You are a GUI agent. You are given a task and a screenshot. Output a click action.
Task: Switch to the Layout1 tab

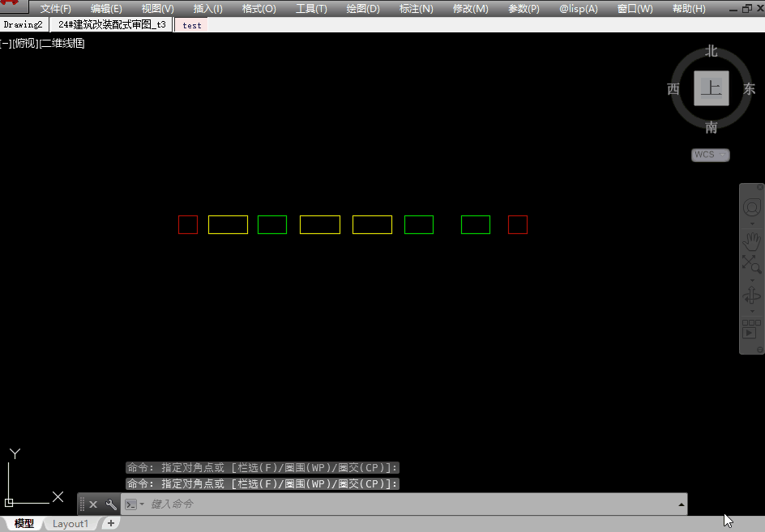click(x=71, y=524)
